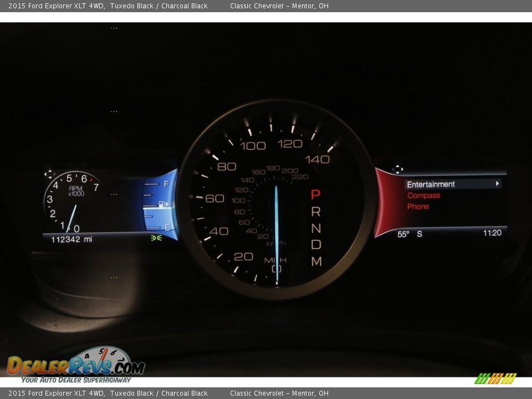The width and height of the screenshot is (532, 399).
Task: Click top caption 2015 Ford Explorer XLT 4WD
Action: click(57, 6)
